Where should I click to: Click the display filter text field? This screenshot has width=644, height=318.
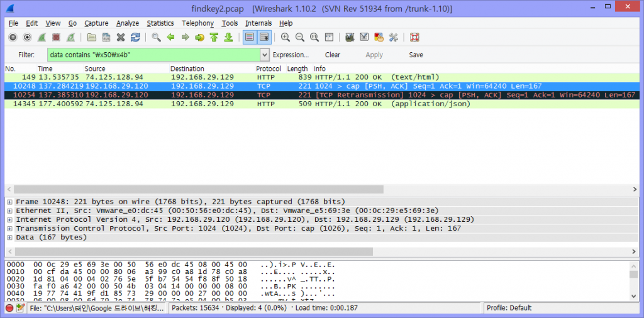point(154,55)
